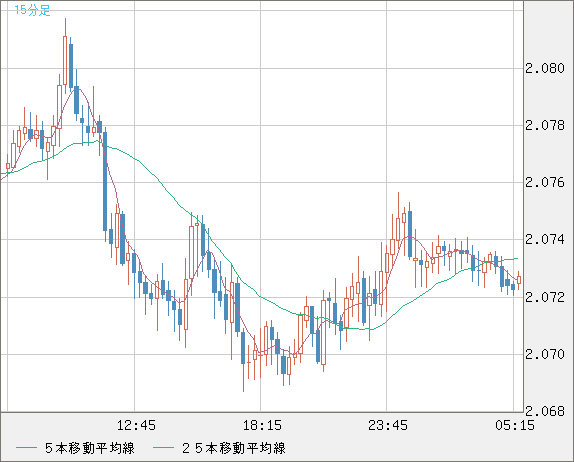The image size is (574, 462).
Task: Click the last candlestick at the chart's right edge
Action: (519, 280)
